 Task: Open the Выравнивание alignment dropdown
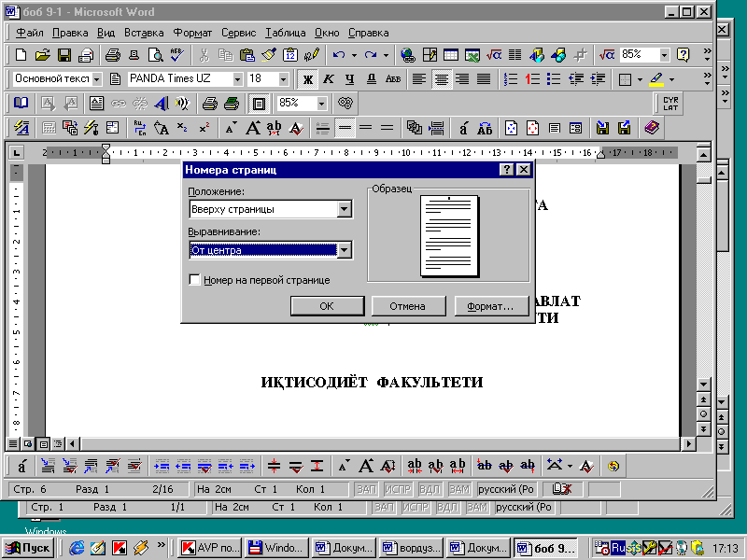pyautogui.click(x=345, y=250)
